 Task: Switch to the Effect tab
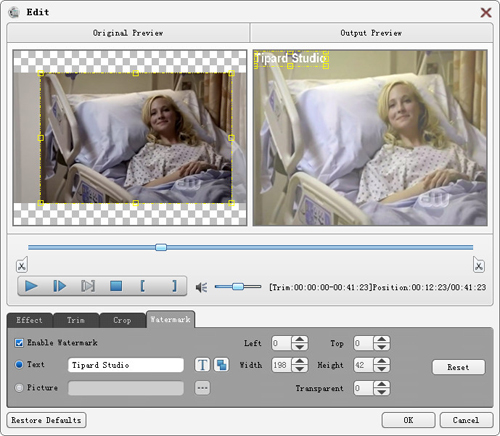point(29,320)
